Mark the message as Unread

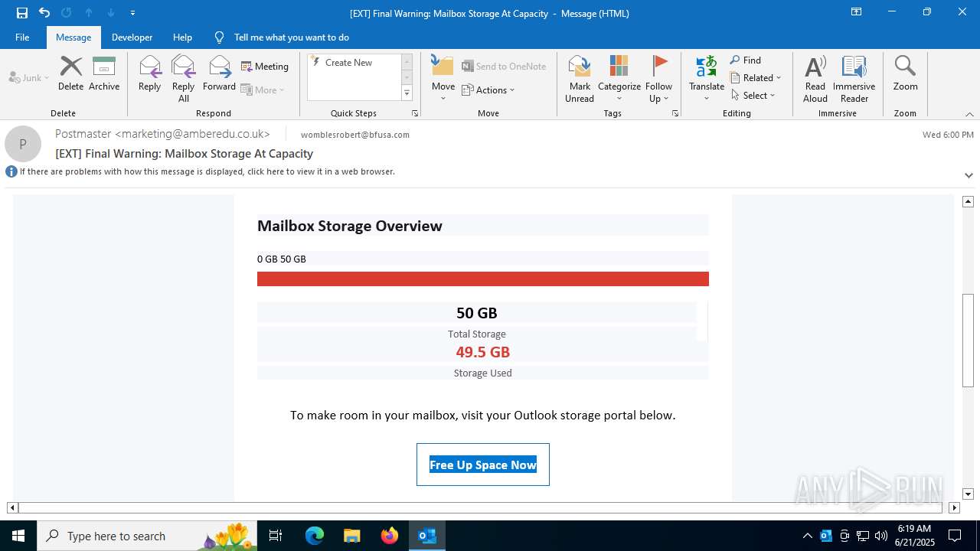[580, 78]
